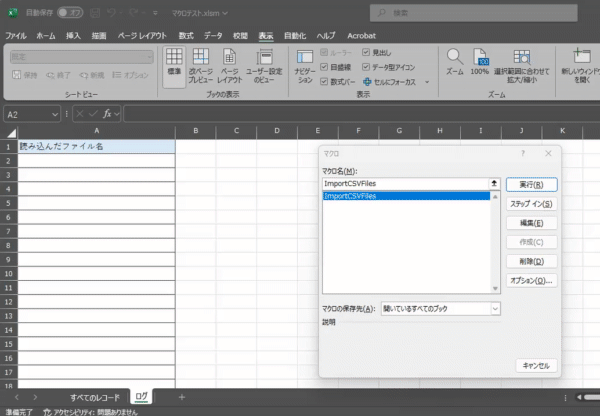Open the セルにフォーカス dropdown arrow

point(427,82)
